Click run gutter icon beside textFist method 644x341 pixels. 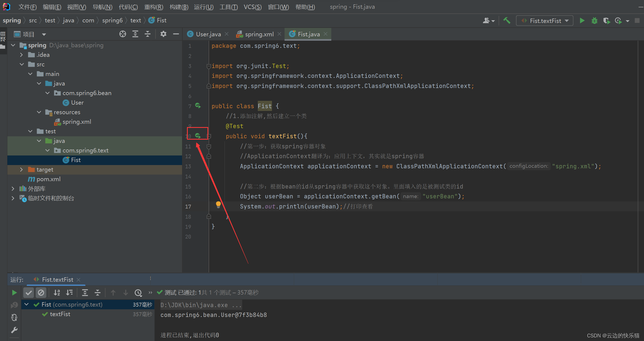pyautogui.click(x=198, y=136)
